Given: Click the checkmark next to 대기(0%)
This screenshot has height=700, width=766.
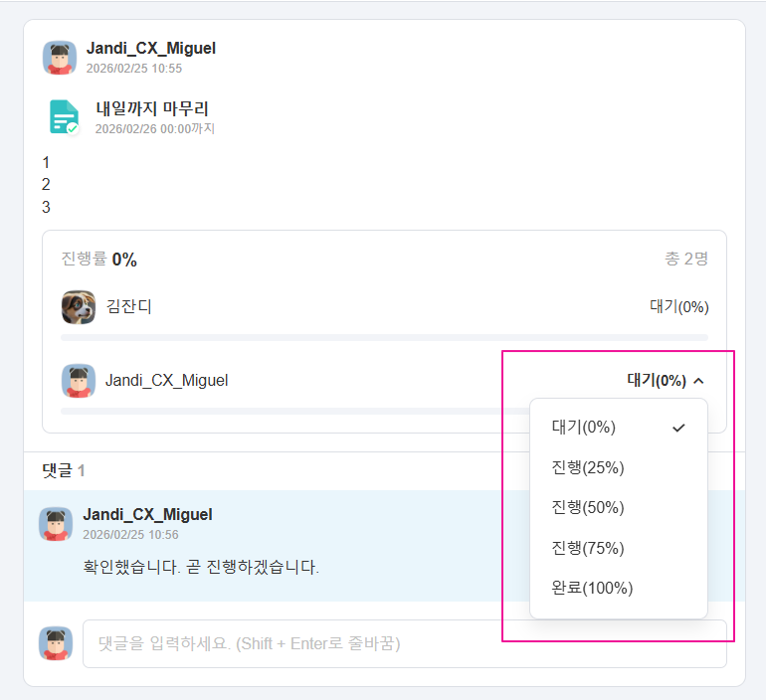Looking at the screenshot, I should [x=679, y=428].
